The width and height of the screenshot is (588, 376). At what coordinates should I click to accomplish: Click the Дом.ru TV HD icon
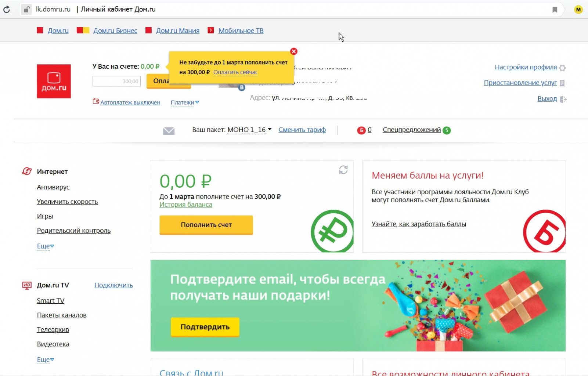(x=27, y=285)
